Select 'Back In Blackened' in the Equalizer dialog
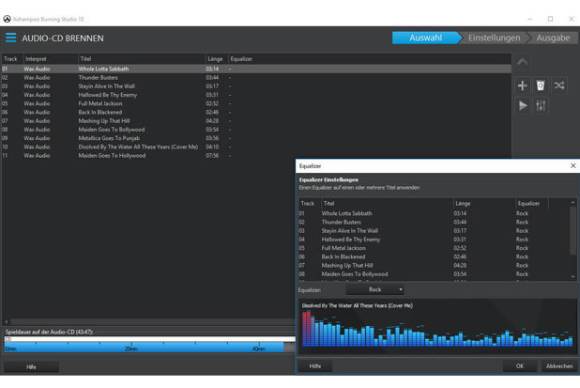 pos(434,257)
